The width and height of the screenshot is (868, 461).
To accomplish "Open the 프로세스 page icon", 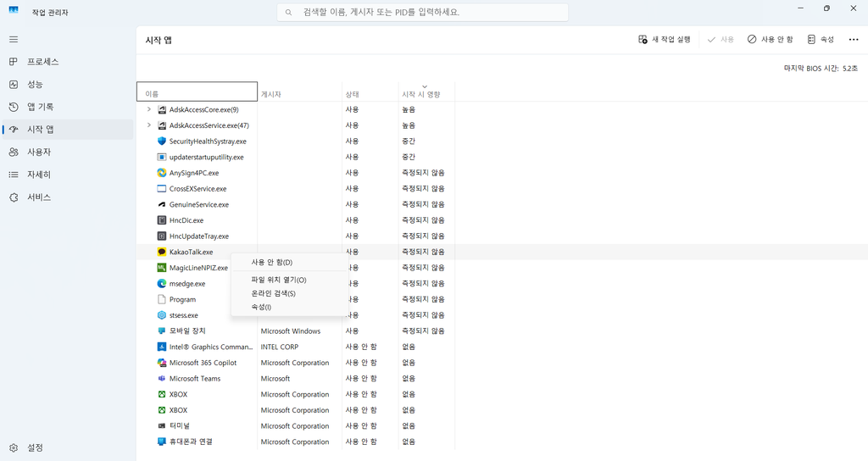I will (14, 61).
